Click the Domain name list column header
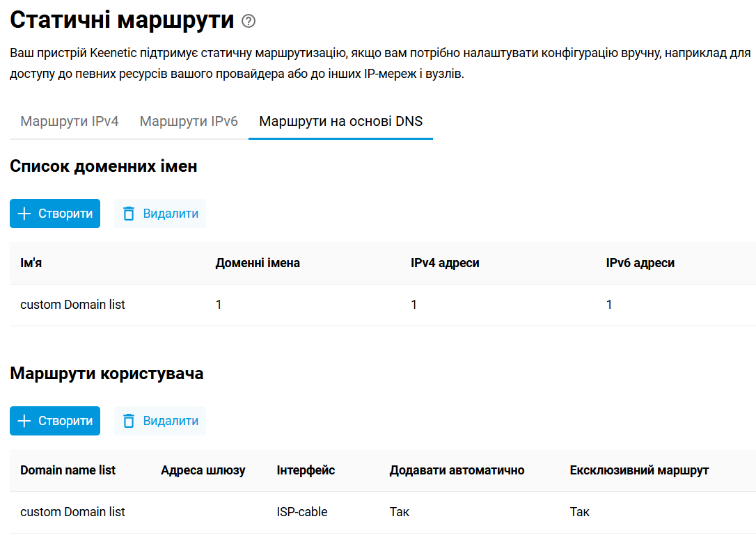This screenshot has height=544, width=756. 68,470
